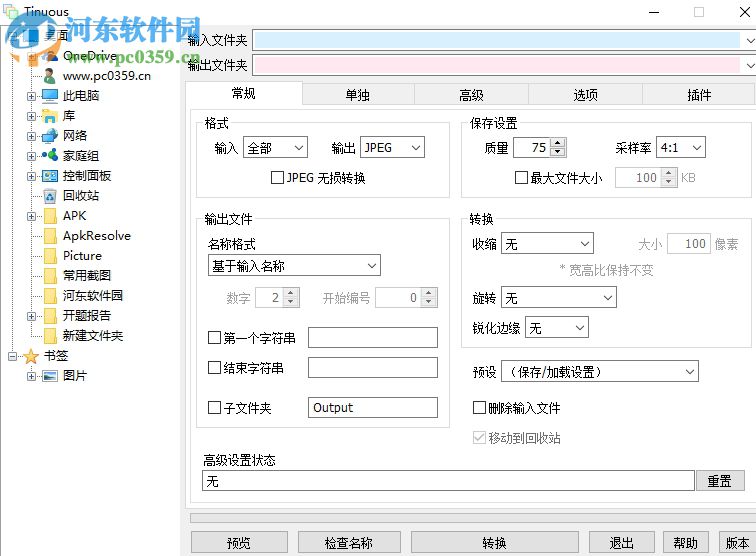Click the 书签 star bookmark icon
756x556 pixels.
pos(31,356)
